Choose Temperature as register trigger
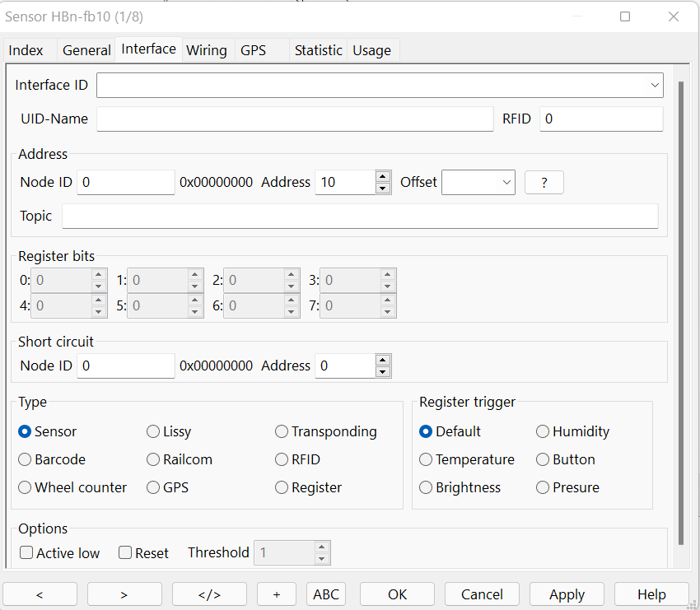700x610 pixels. 426,459
